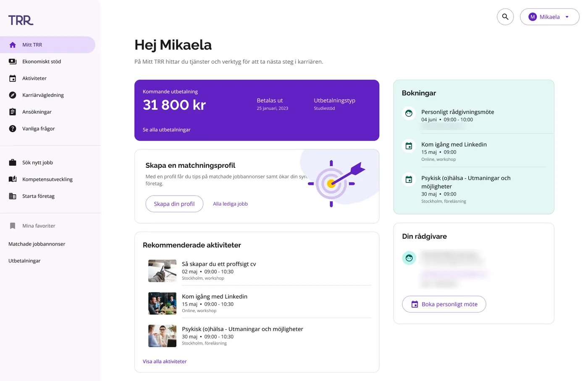Click the Boka personligt möte button
Screen dimensions: 588x381
(x=444, y=304)
